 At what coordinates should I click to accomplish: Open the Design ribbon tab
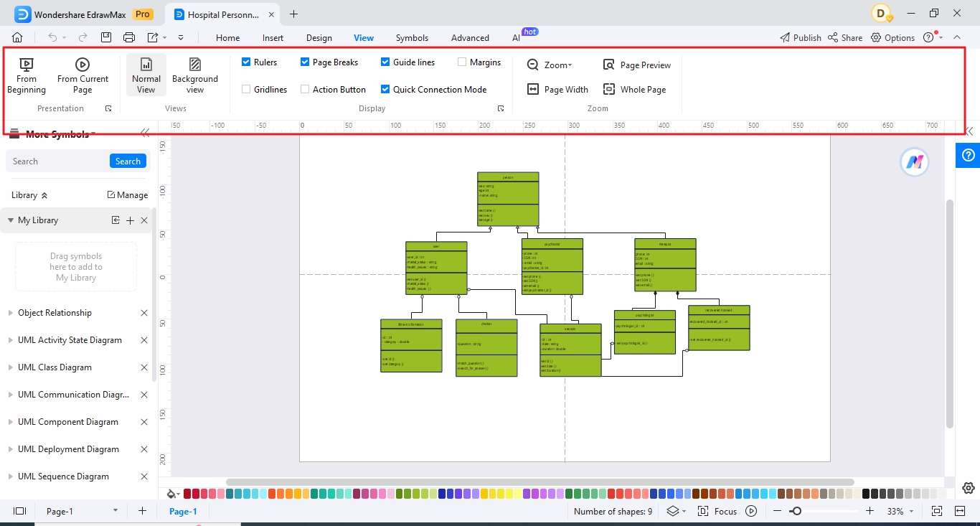click(319, 38)
